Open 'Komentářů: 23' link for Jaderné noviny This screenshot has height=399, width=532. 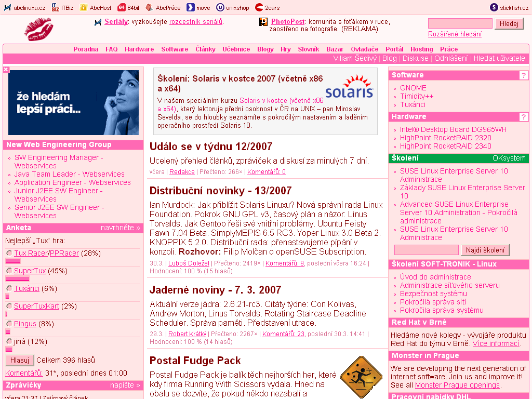[x=283, y=334]
